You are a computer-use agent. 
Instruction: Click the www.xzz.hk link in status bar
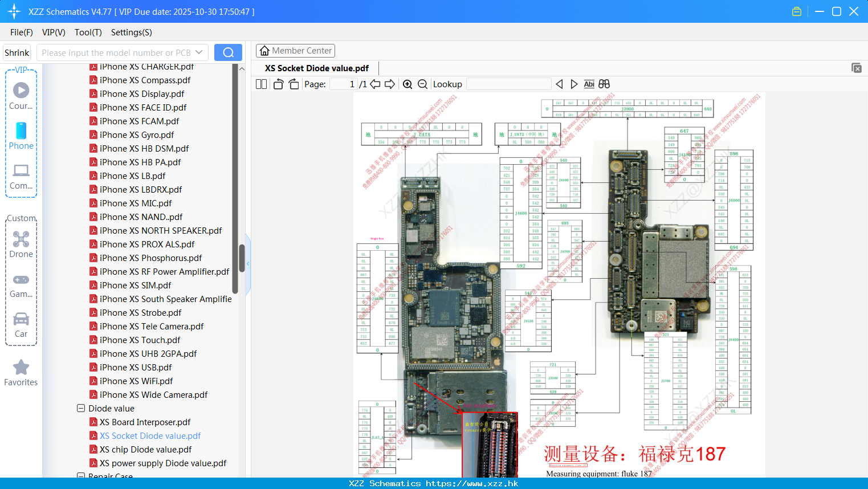[472, 483]
